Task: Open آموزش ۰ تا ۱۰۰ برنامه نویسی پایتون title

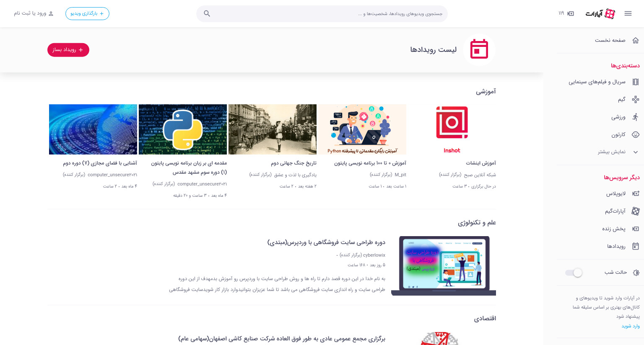Action: (370, 163)
